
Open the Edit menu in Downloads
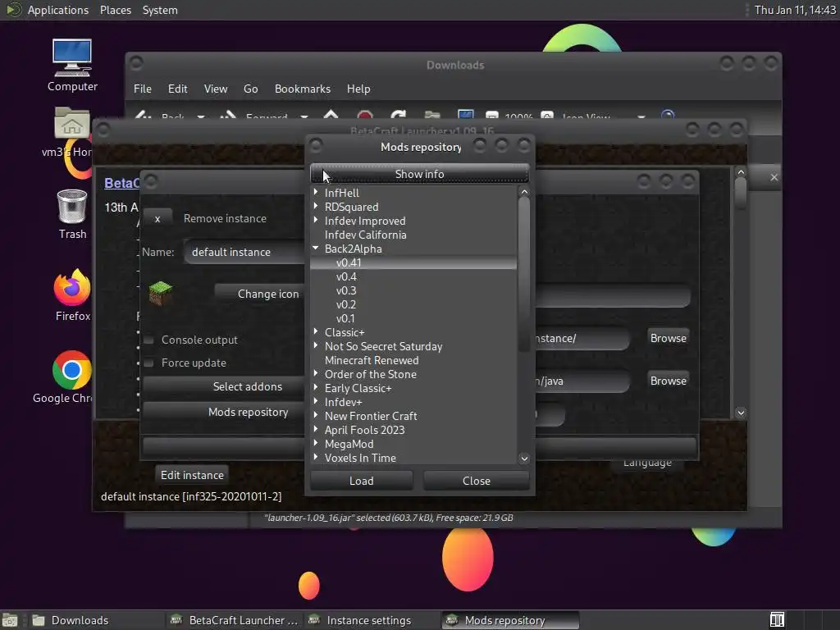177,89
